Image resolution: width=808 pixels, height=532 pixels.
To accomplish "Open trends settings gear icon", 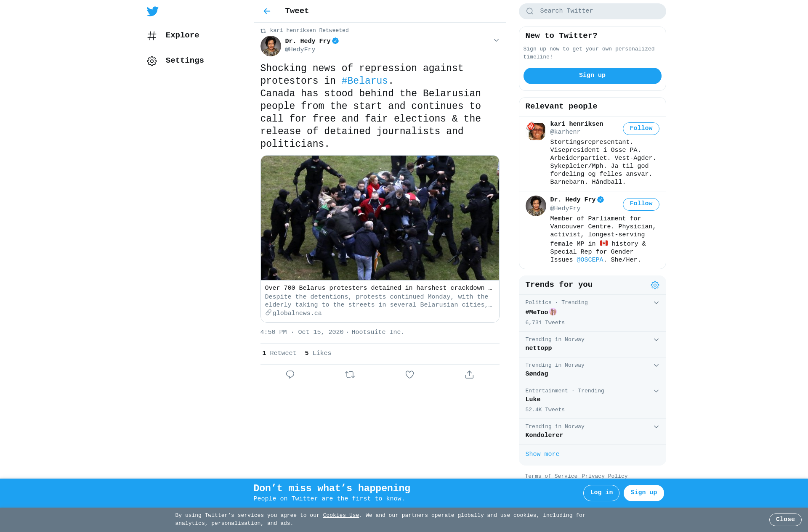I will click(655, 285).
